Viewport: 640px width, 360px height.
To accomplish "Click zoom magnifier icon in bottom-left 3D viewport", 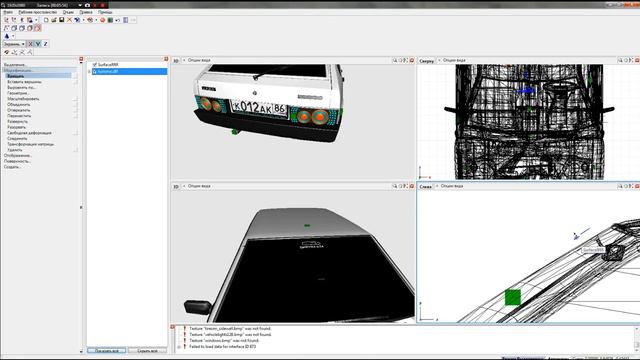I will (x=395, y=186).
